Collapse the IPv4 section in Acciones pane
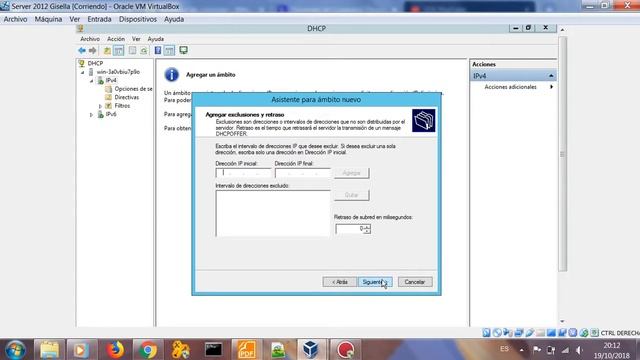640x360 pixels. click(551, 76)
